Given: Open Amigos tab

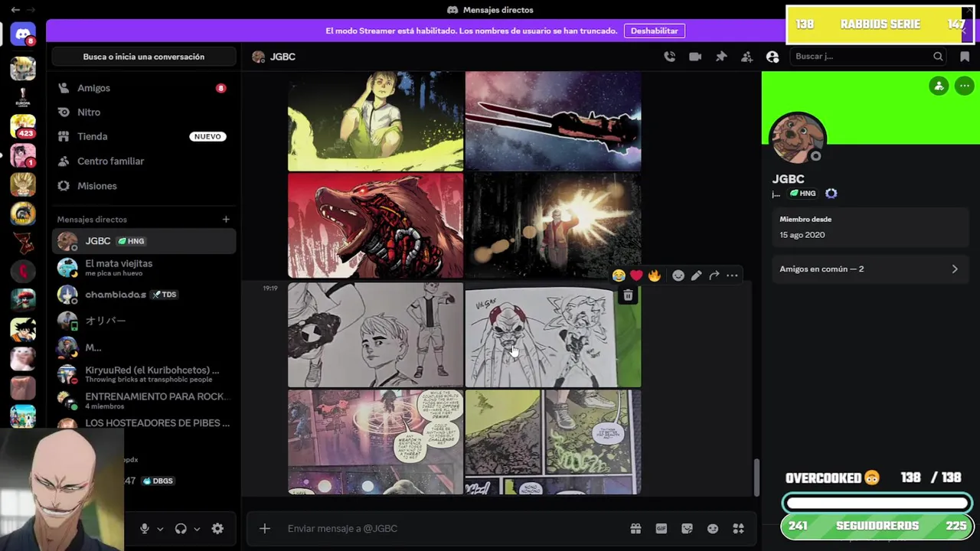Looking at the screenshot, I should tap(144, 88).
